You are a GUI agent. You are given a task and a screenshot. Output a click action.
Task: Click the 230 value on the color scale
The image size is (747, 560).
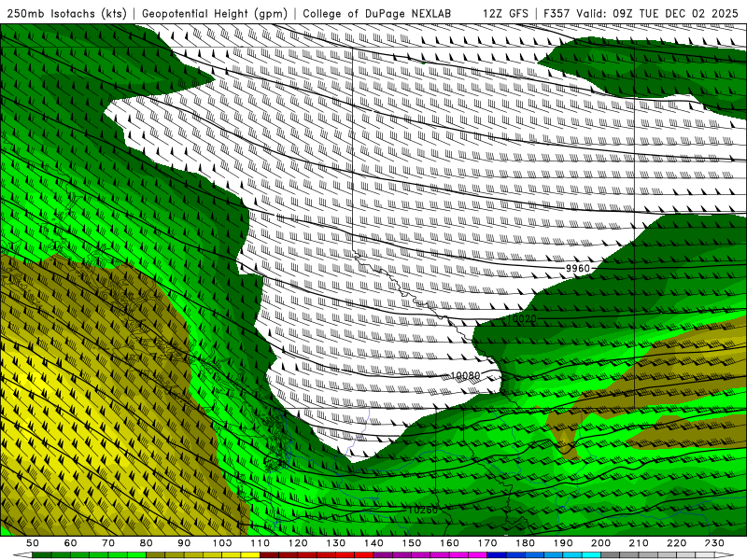(x=714, y=543)
